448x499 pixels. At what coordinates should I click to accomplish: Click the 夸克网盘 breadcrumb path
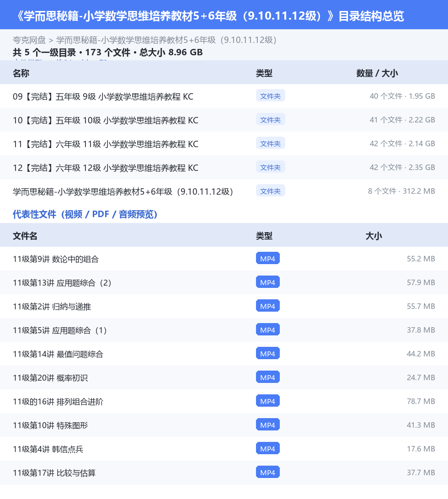[144, 40]
